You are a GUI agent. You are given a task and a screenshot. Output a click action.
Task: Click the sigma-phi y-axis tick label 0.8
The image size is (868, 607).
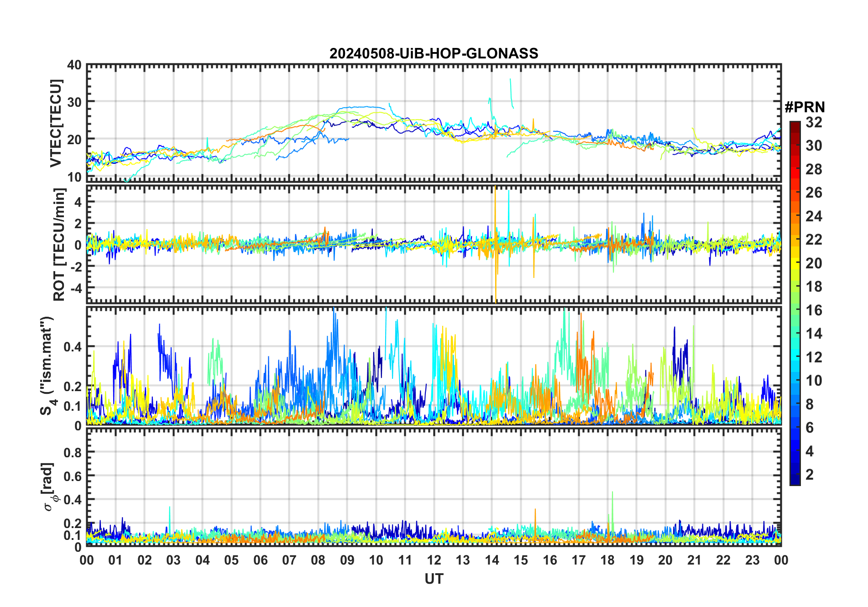click(x=73, y=452)
